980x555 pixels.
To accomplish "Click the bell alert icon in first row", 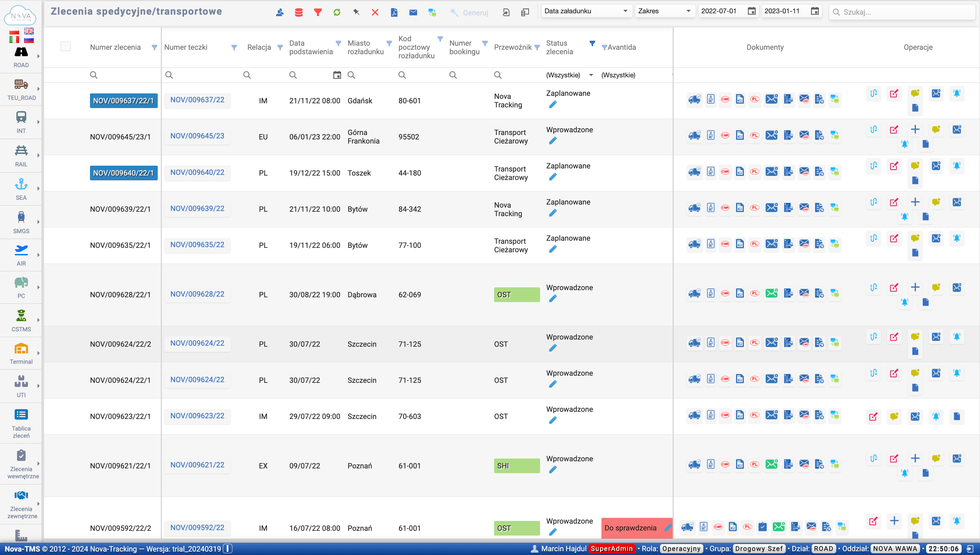I will click(956, 93).
